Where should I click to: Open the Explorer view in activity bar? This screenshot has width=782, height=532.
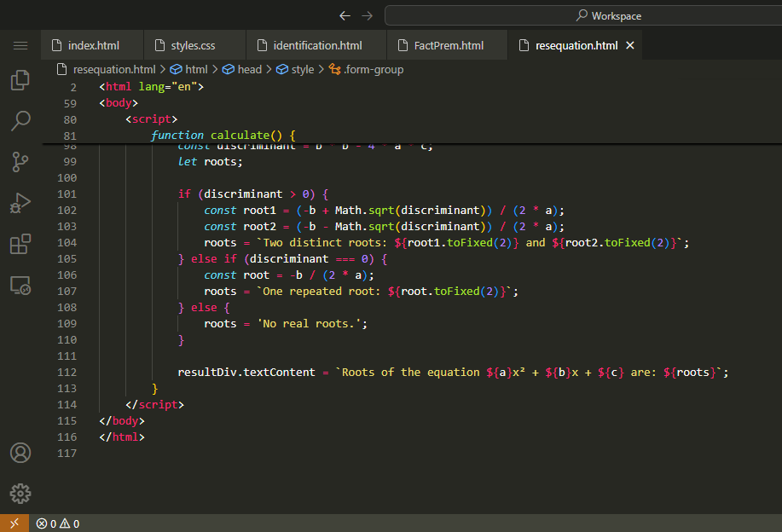(20, 81)
